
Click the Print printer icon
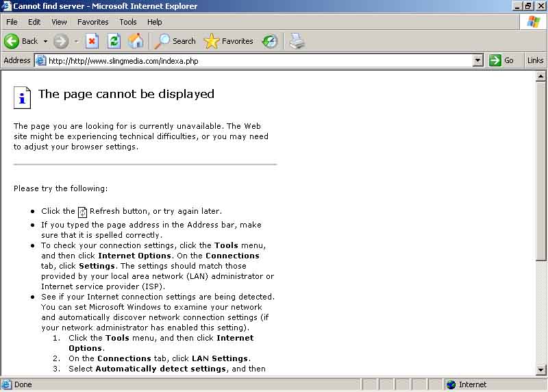pyautogui.click(x=297, y=41)
